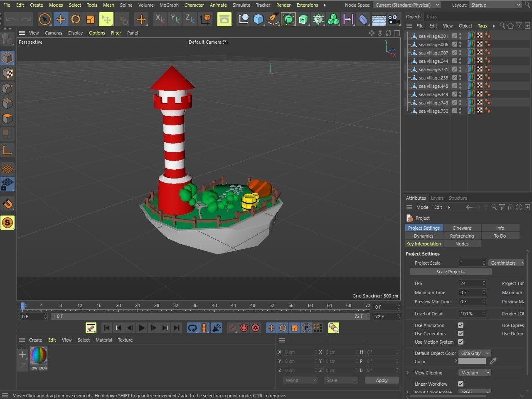Toggle Viewport Solo S icon

(x=7, y=223)
